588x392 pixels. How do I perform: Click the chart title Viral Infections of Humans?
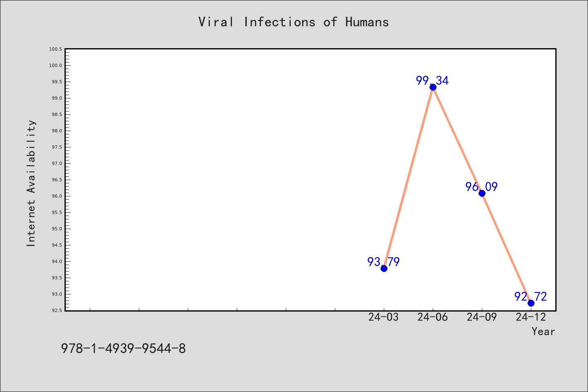[294, 22]
